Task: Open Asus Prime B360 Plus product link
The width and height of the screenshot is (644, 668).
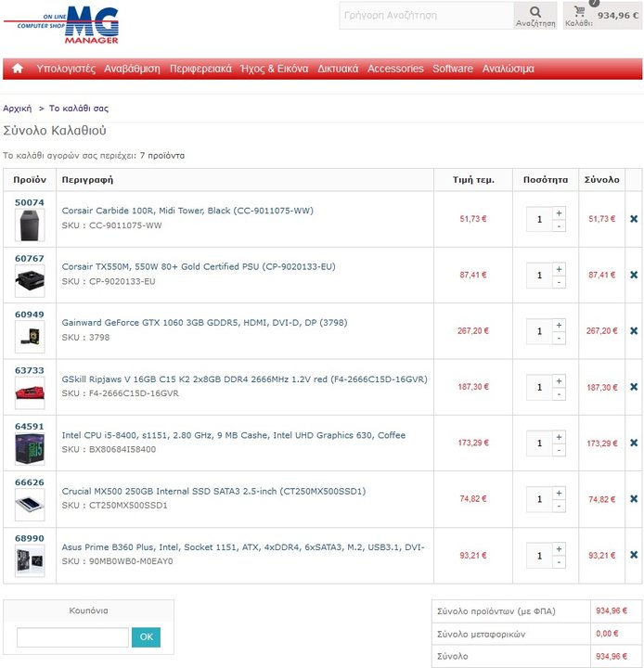Action: point(243,547)
